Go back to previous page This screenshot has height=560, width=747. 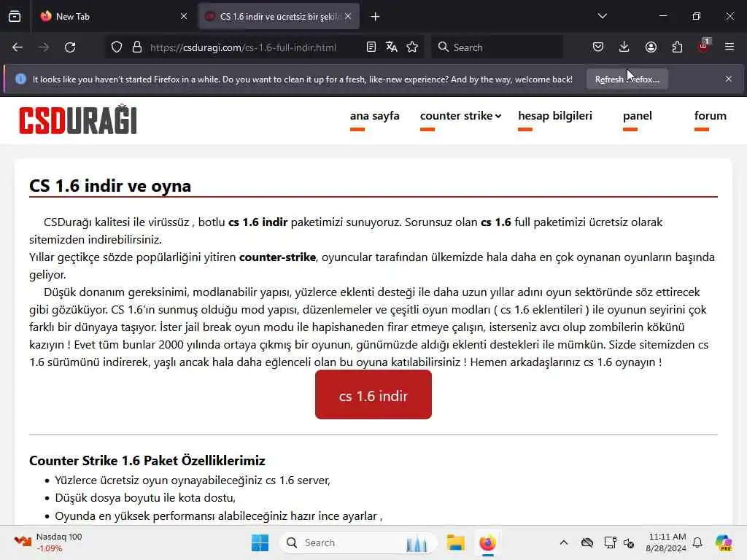(18, 47)
